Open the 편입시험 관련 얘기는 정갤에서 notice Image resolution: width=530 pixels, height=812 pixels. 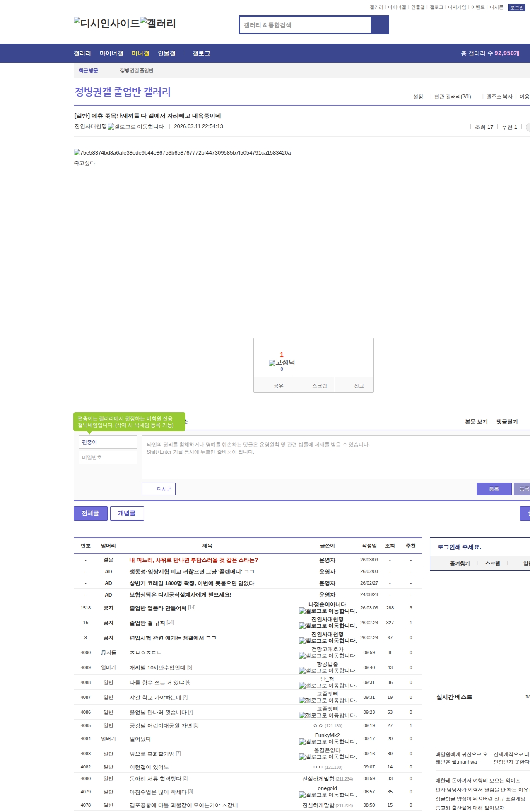[173, 638]
